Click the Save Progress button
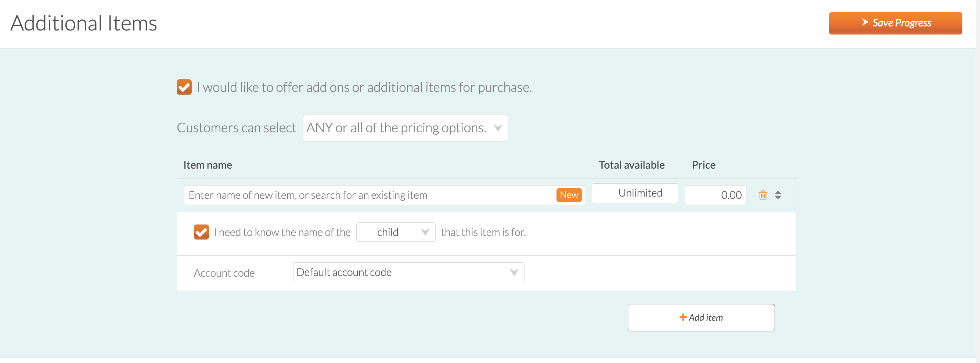 895,23
